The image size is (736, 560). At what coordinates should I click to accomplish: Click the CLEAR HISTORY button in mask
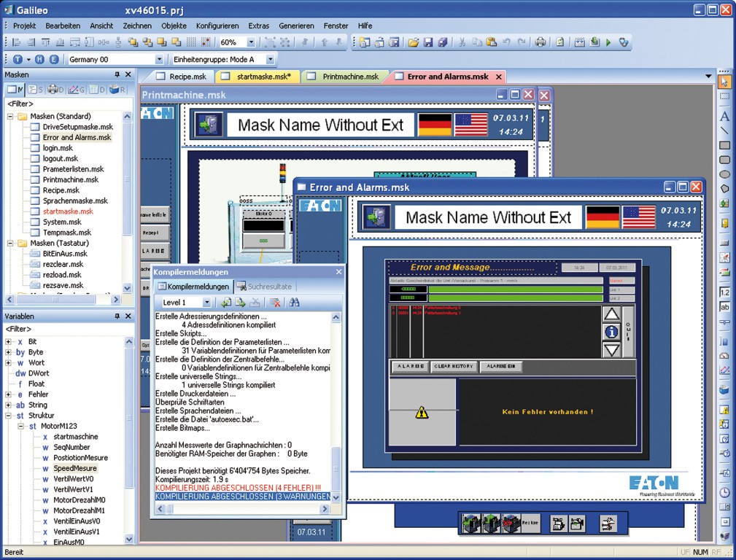[454, 366]
